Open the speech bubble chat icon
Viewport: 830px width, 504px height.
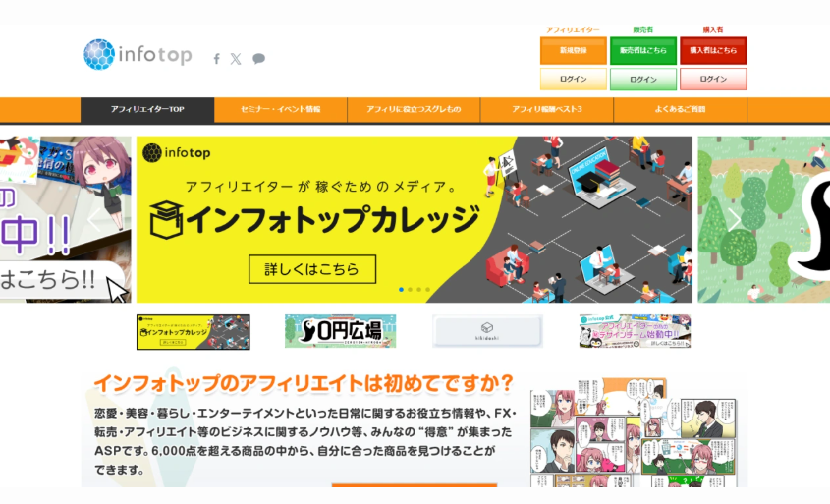click(258, 59)
